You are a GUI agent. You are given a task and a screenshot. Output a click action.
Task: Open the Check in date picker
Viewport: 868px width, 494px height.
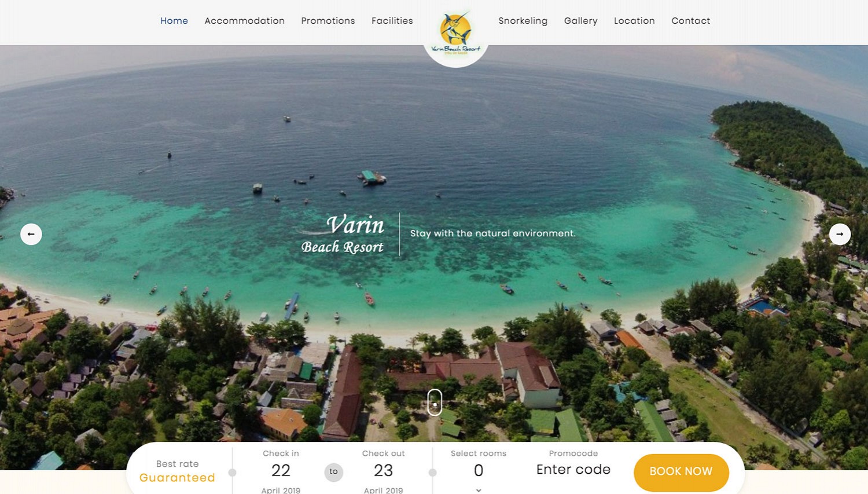point(281,471)
